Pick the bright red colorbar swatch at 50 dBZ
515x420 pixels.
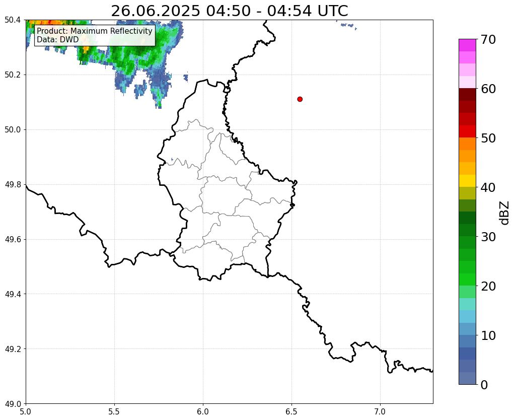pos(467,131)
